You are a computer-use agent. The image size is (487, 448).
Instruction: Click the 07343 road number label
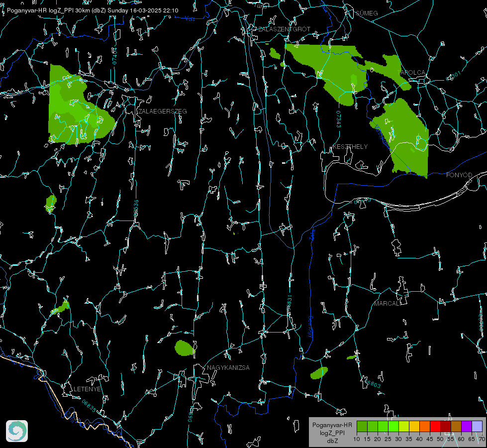pyautogui.click(x=339, y=119)
